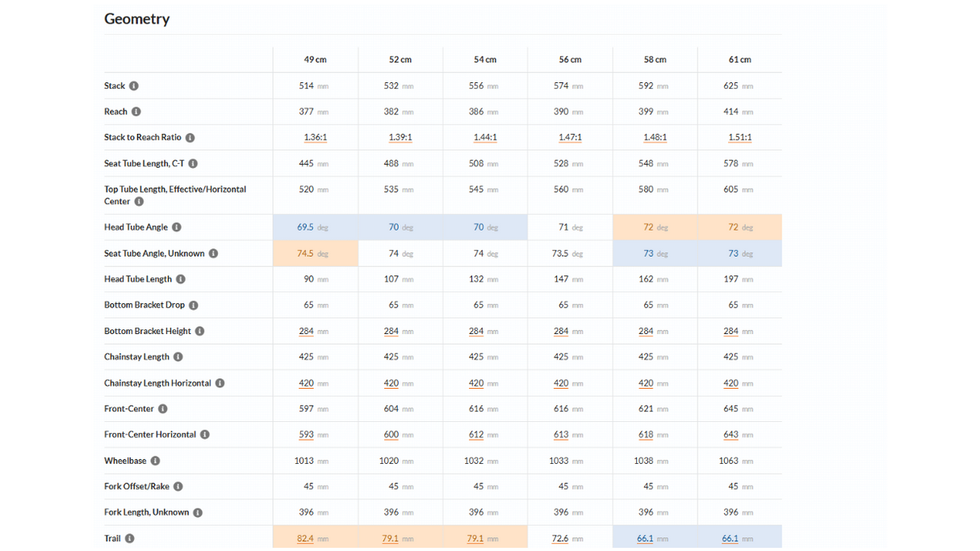The image size is (980, 551).
Task: Show the Trail info icon details
Action: 129,538
